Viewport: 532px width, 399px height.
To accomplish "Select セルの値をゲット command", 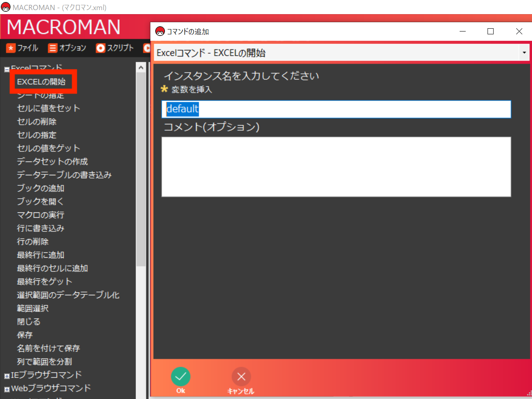I will coord(49,148).
